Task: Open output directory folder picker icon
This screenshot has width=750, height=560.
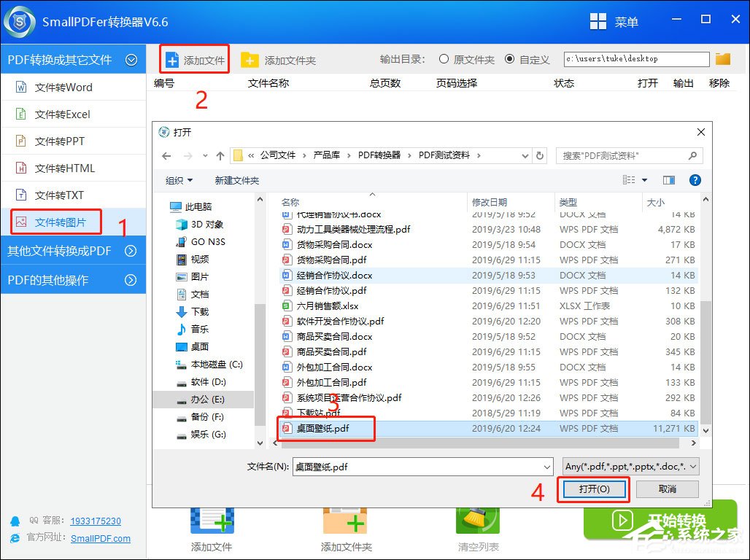Action: click(722, 58)
